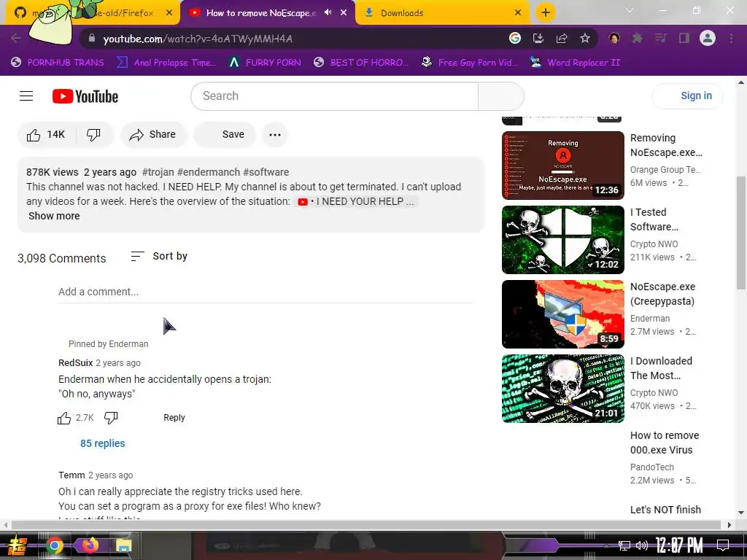Focus the YouTube Search box

point(334,96)
